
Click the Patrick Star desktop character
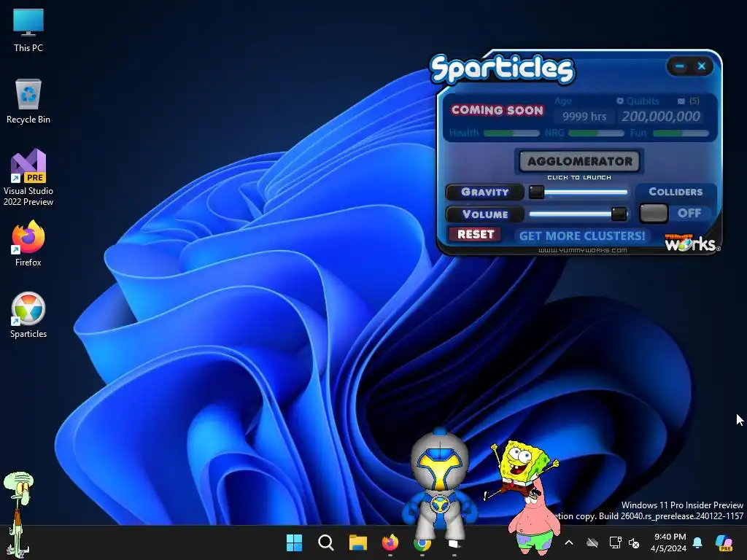[x=533, y=524]
